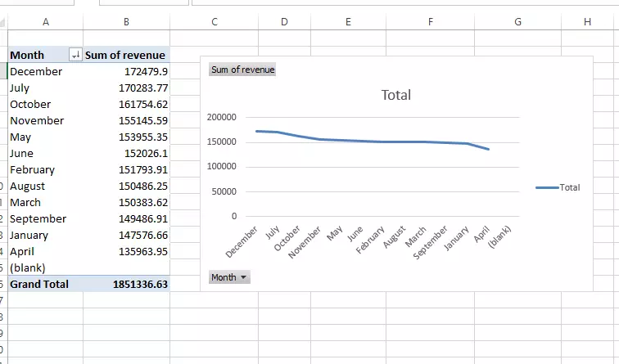Select the December month cell

(36, 71)
